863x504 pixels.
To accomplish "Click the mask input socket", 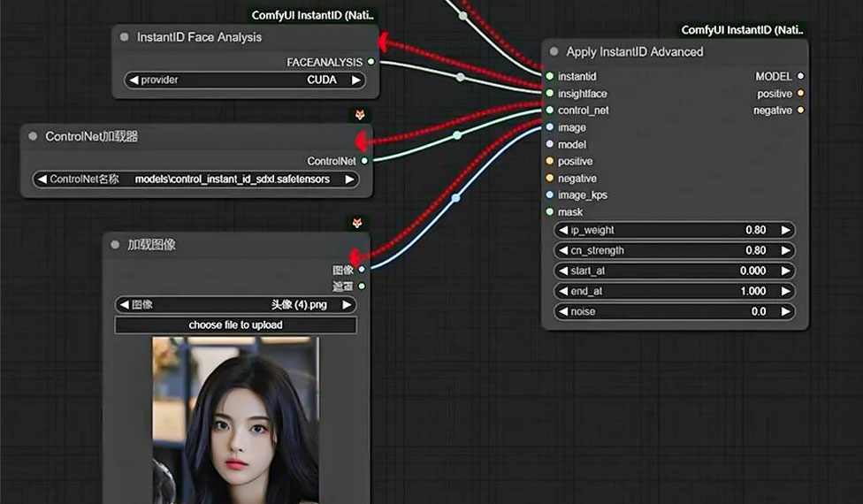I will 549,212.
